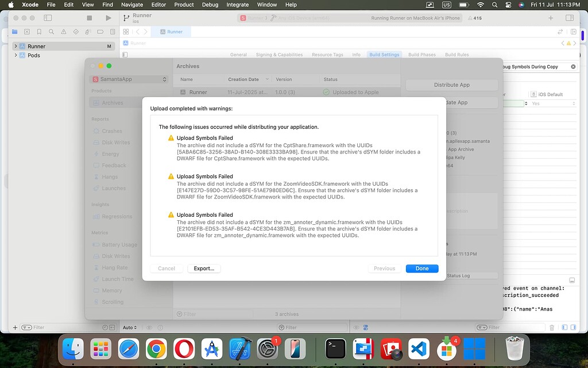Open the Source Control navigator icon
Viewport: 588px width, 368px height.
27,32
